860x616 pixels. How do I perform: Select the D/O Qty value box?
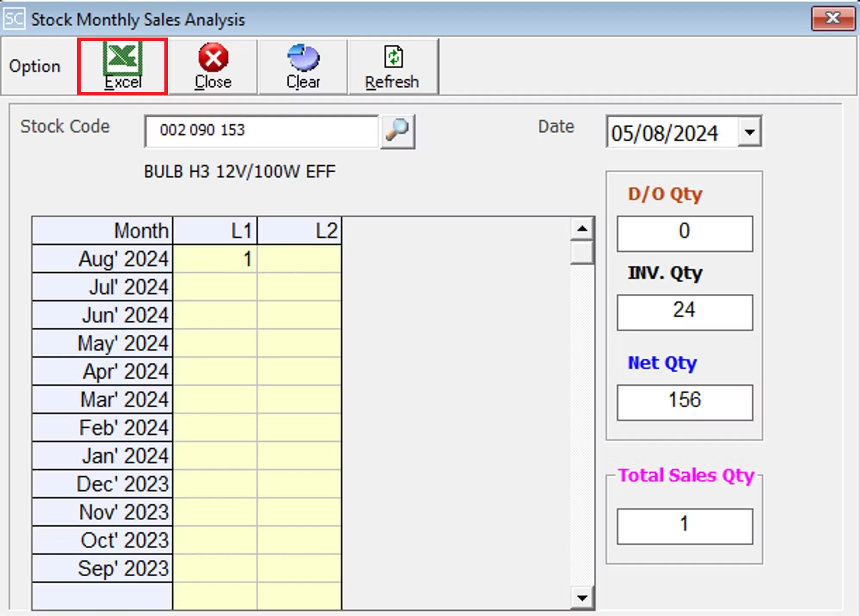(x=684, y=233)
